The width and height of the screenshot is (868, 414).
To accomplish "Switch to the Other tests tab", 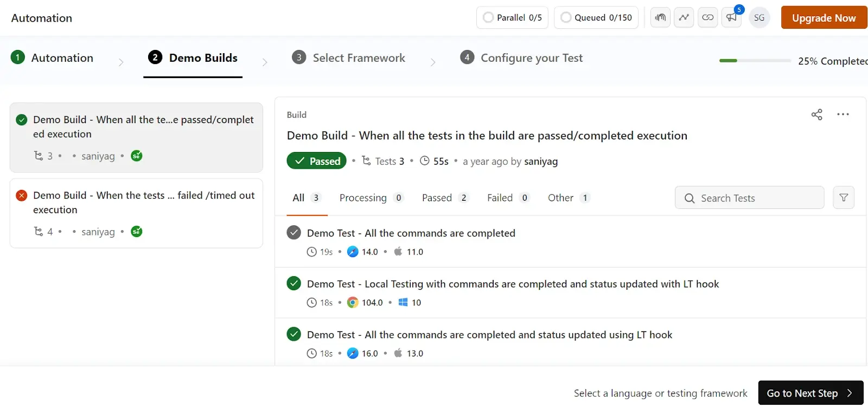I will click(560, 198).
